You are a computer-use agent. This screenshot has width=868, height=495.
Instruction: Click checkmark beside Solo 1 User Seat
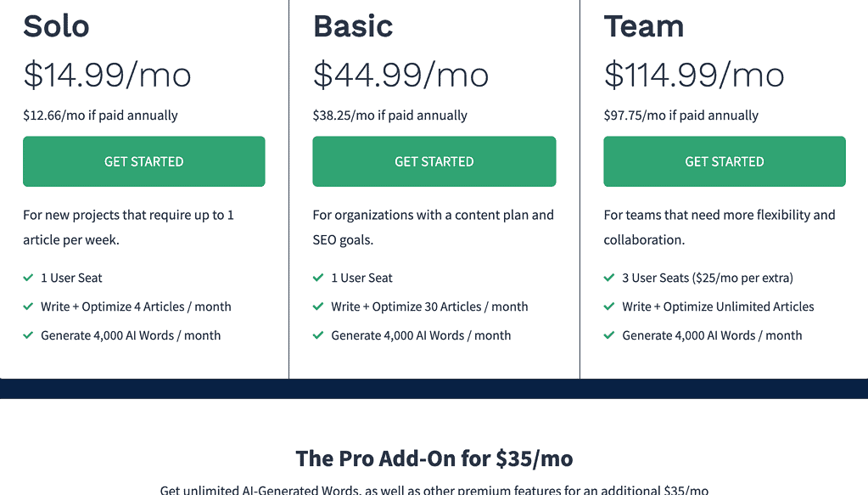(29, 278)
